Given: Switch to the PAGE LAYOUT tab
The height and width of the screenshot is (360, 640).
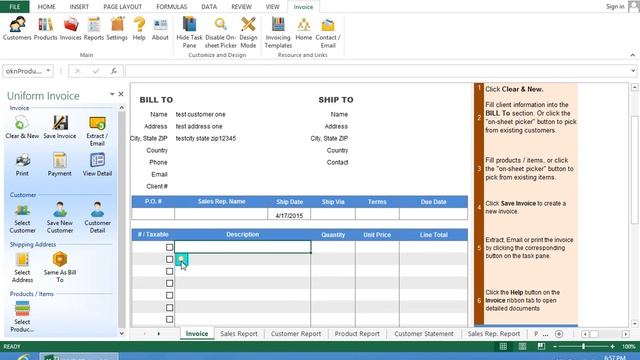Looking at the screenshot, I should point(123,7).
